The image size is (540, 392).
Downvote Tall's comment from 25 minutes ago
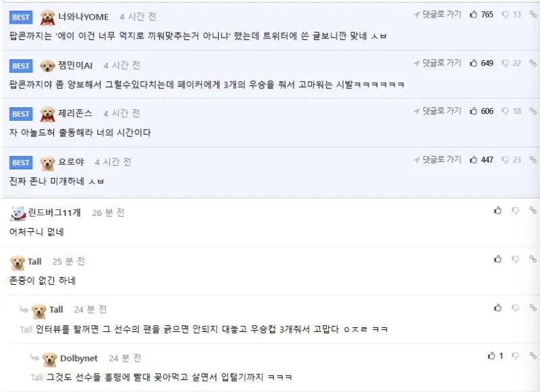[x=516, y=259]
